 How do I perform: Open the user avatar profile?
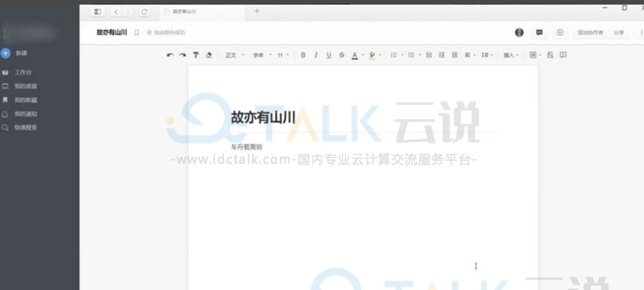click(519, 32)
